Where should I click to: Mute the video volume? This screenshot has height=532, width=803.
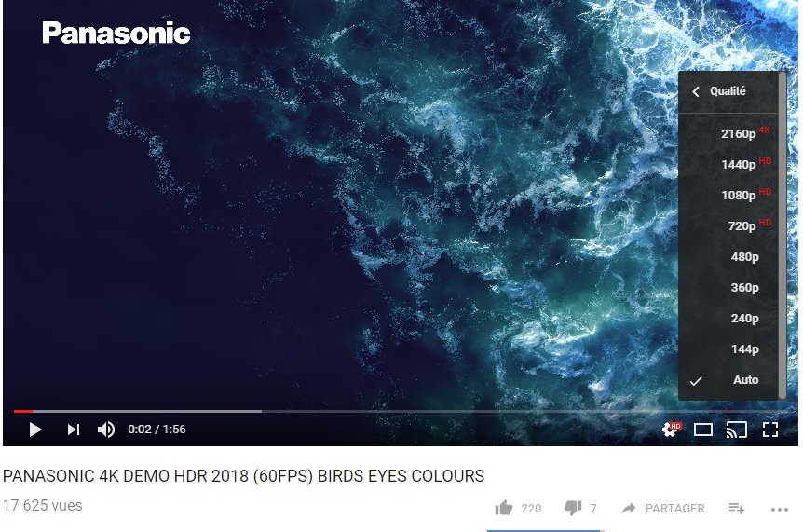tap(106, 430)
